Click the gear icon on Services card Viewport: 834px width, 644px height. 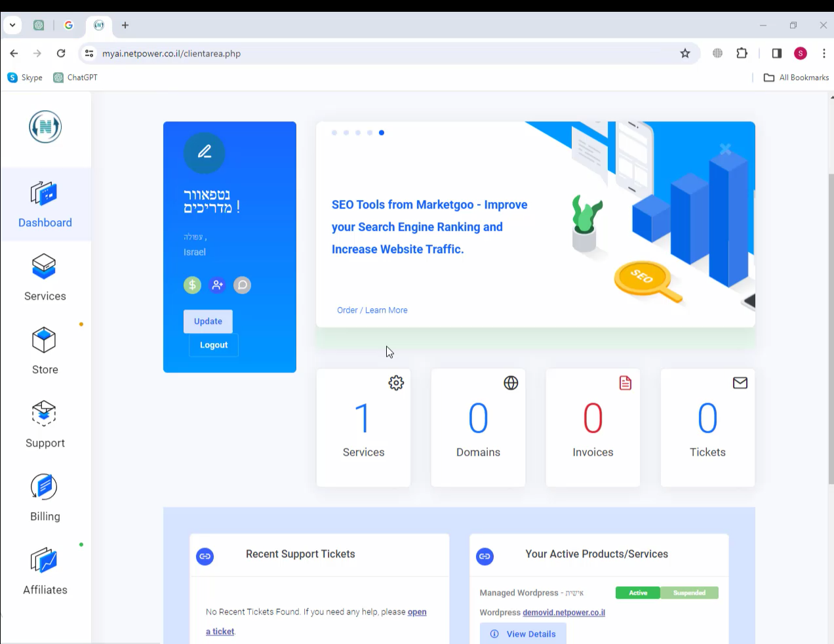[x=396, y=383]
